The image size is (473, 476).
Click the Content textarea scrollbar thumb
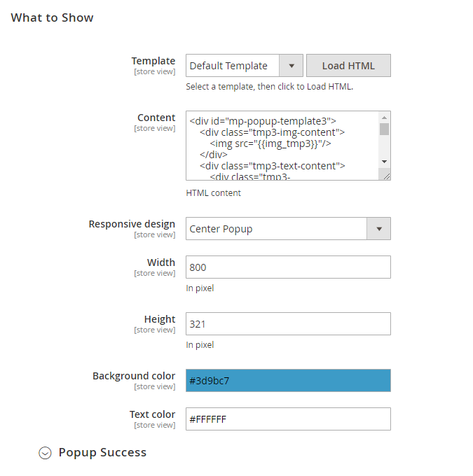384,129
